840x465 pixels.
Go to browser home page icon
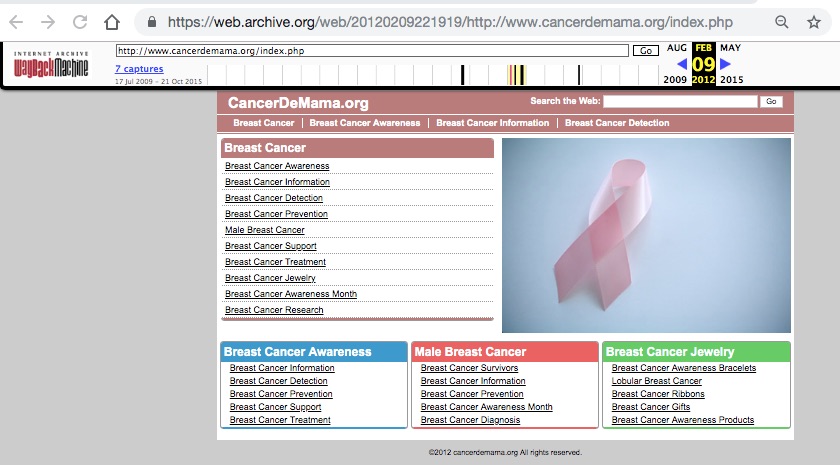(x=113, y=21)
